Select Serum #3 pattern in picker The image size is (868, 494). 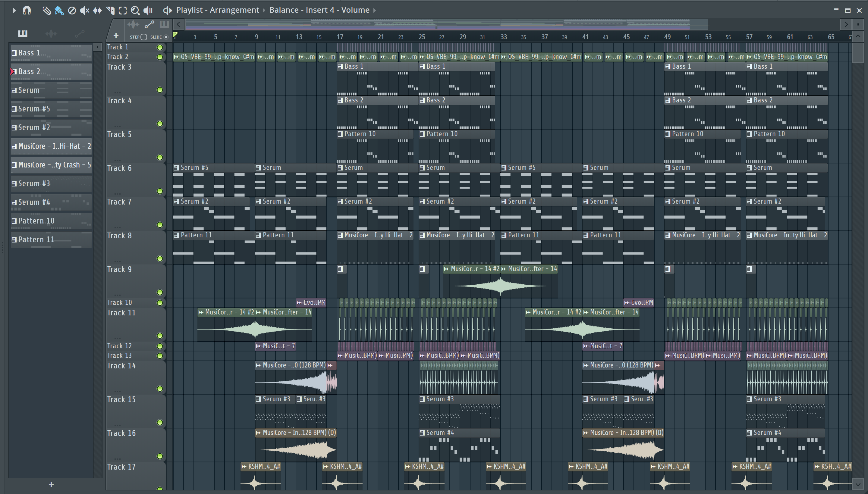click(51, 183)
